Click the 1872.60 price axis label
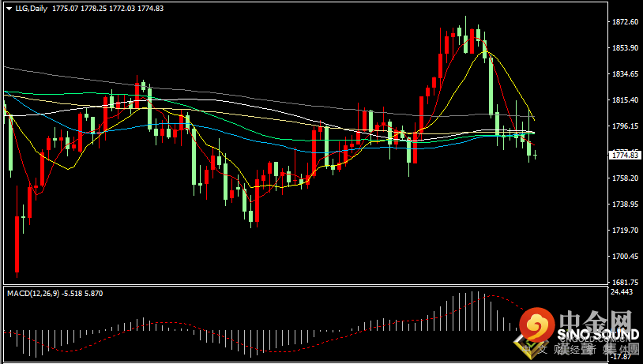Screen dimensions: 643x364 [x=625, y=22]
